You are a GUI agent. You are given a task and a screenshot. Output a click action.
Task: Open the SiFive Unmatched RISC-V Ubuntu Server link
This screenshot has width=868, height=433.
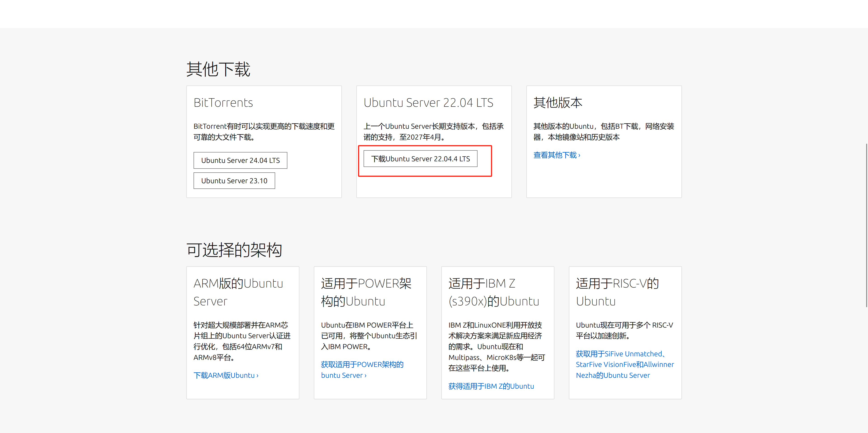pyautogui.click(x=625, y=364)
